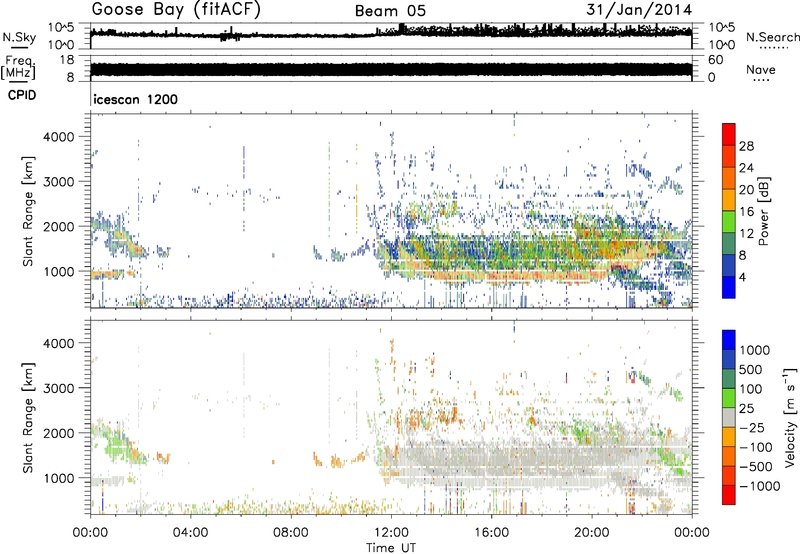Click the 'CPID' label
Viewport: 800px width, 554px height.
coord(22,95)
